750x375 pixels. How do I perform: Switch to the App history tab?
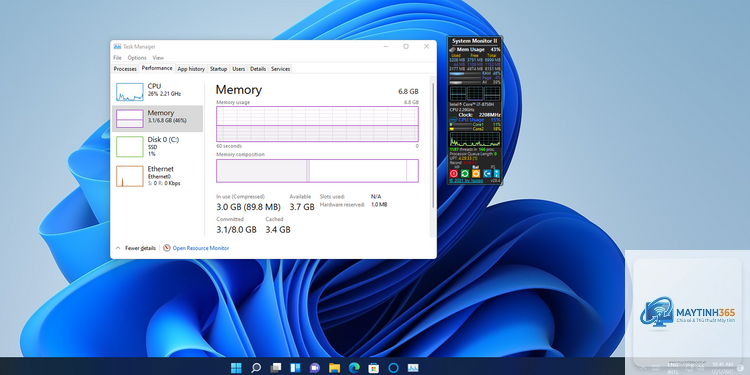point(191,69)
